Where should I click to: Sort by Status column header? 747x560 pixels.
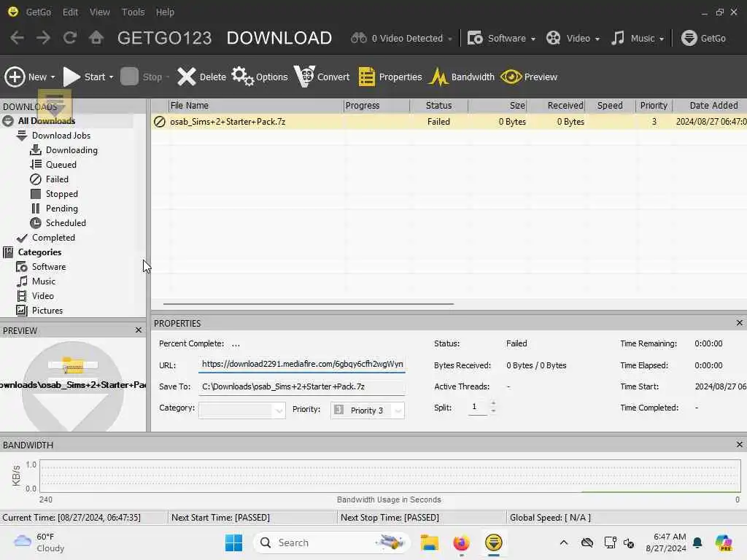coord(438,106)
